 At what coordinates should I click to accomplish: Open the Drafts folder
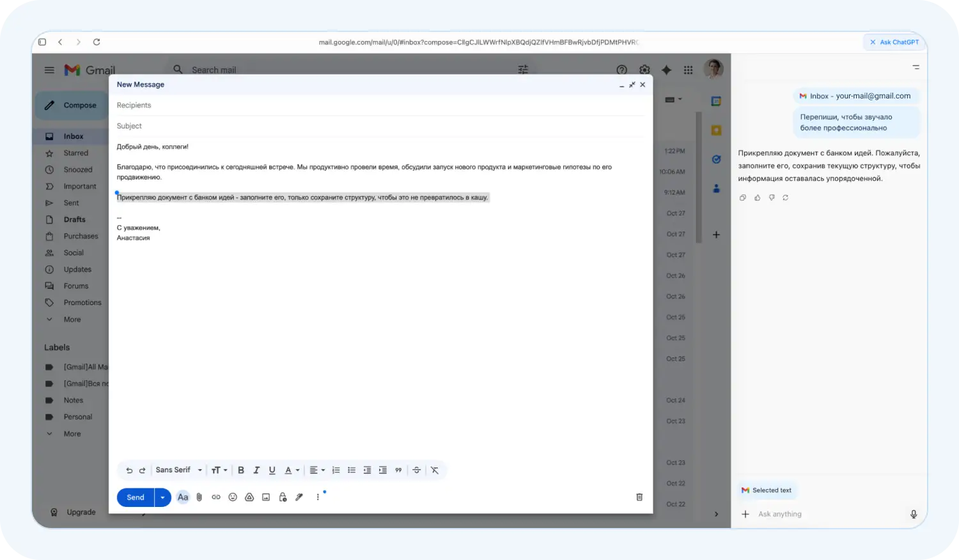pos(74,219)
